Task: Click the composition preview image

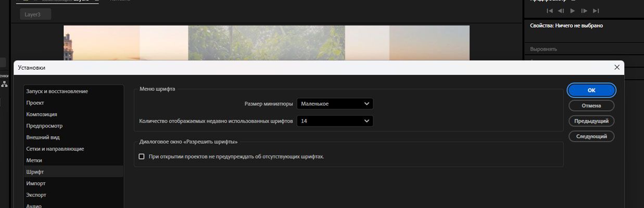Action: (267, 43)
